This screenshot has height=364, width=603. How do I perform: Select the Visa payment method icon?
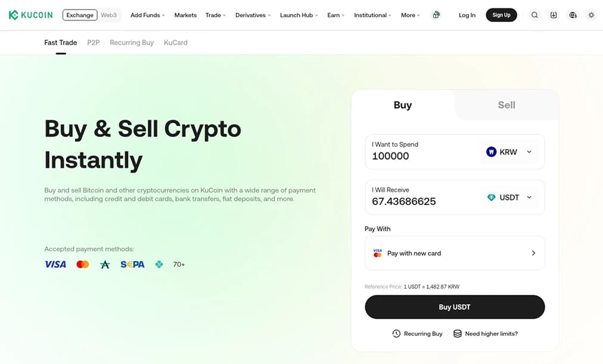pos(55,264)
